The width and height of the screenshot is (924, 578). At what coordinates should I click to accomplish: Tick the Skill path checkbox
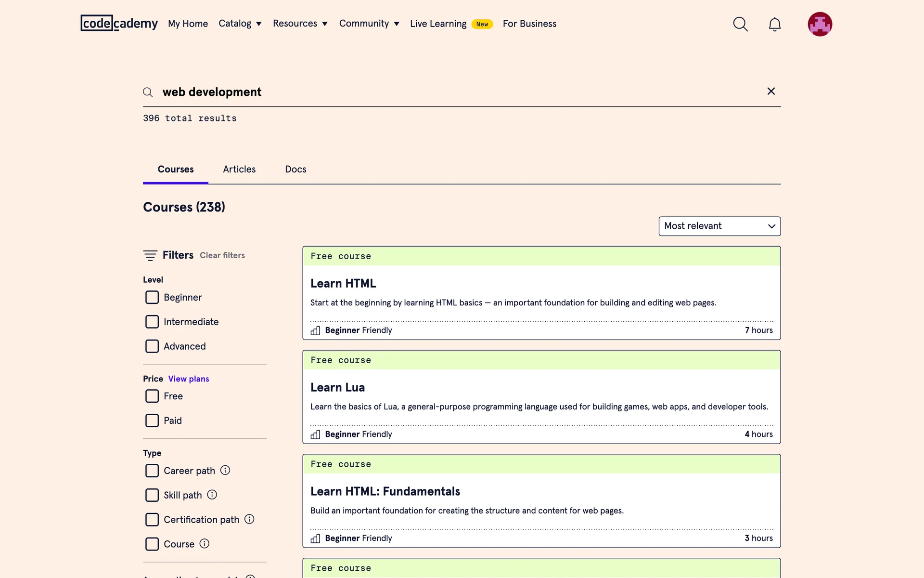click(x=152, y=495)
